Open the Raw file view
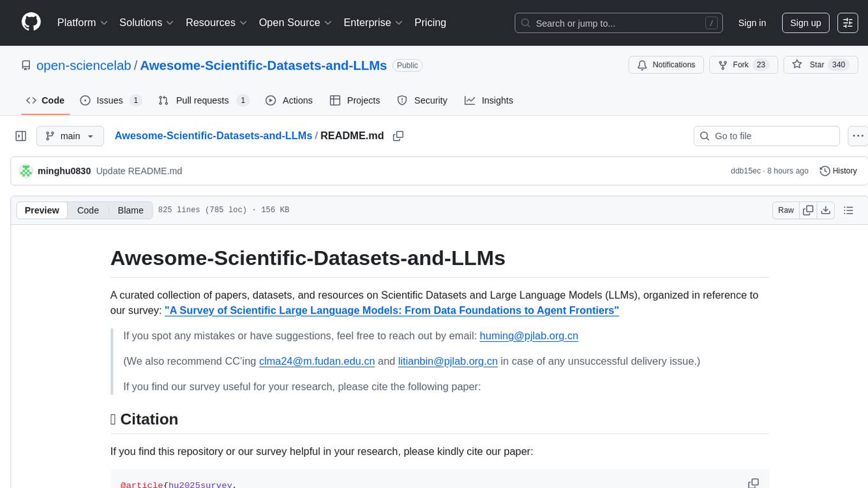Image resolution: width=868 pixels, height=488 pixels. tap(786, 210)
